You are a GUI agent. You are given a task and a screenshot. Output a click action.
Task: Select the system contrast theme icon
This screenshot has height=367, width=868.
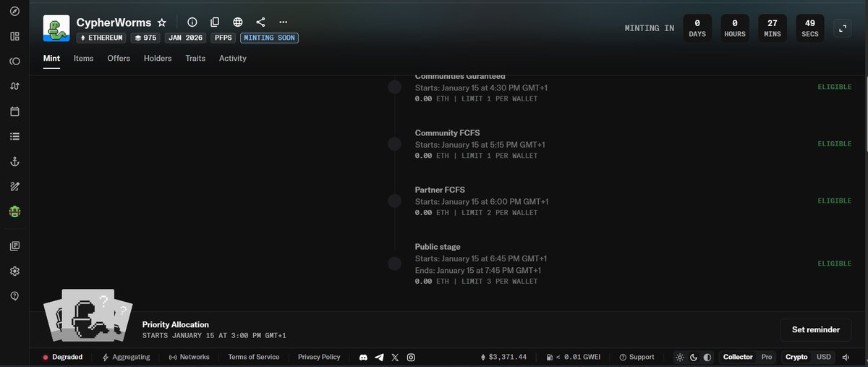click(x=707, y=357)
